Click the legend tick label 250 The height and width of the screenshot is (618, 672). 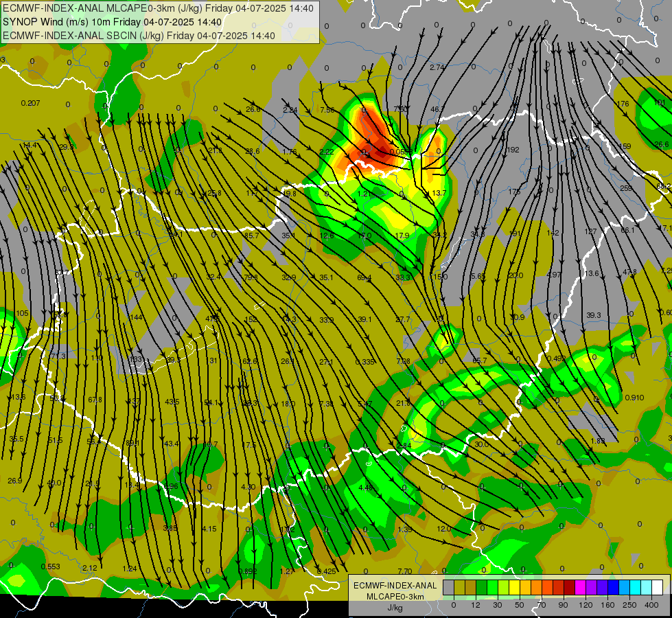629,605
